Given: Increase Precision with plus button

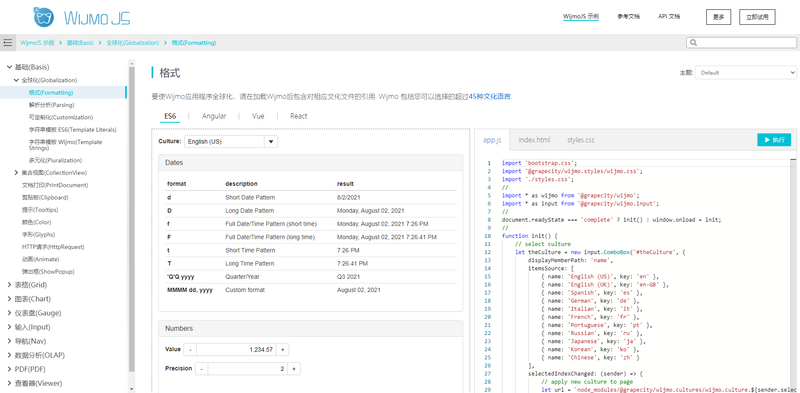Looking at the screenshot, I should 294,369.
